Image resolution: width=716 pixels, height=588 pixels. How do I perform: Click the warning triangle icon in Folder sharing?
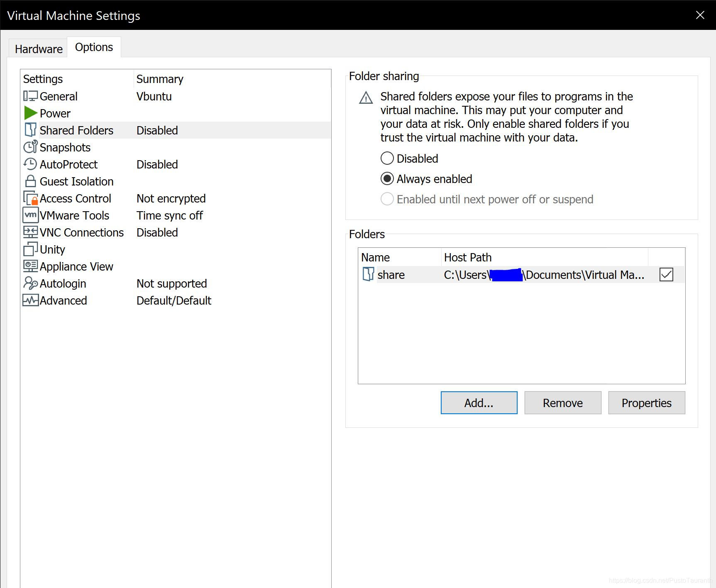coord(366,98)
